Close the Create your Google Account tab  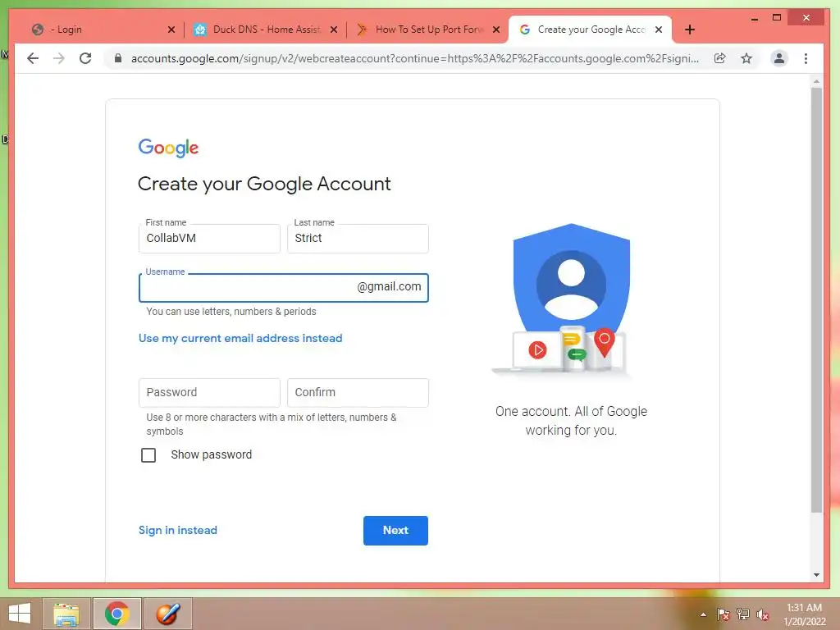[659, 30]
